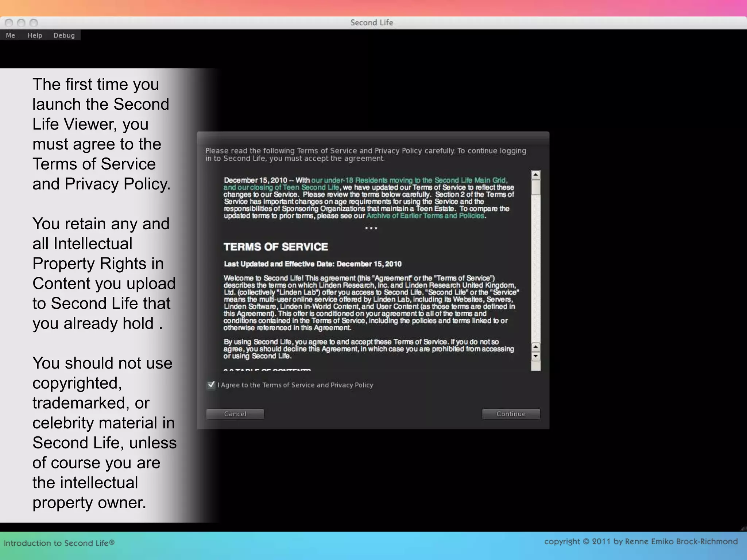Screen dimensions: 747x560
Task: Open the Me menu
Action: click(x=11, y=35)
